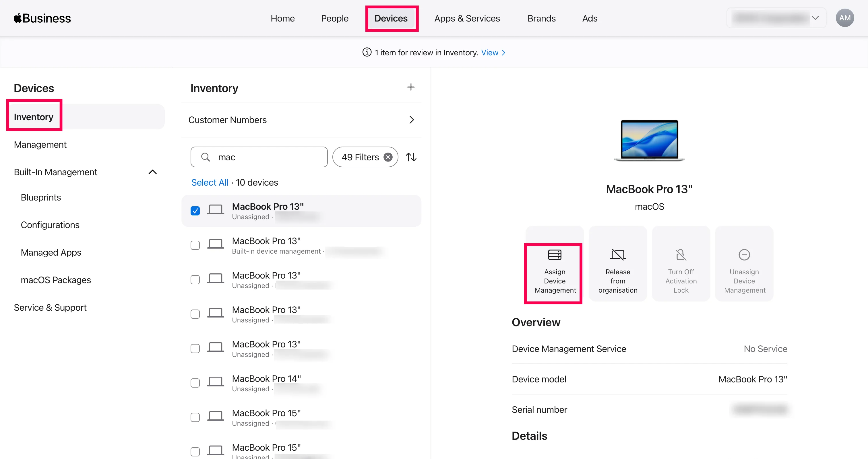Check the MacBook Pro 14" checkbox
The image size is (868, 459).
[x=195, y=383]
